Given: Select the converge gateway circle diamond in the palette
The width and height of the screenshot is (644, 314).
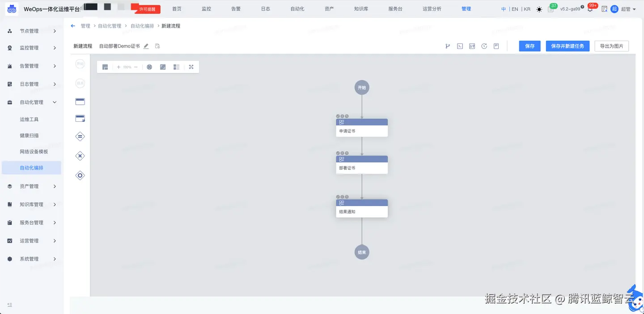Looking at the screenshot, I should click(x=80, y=175).
